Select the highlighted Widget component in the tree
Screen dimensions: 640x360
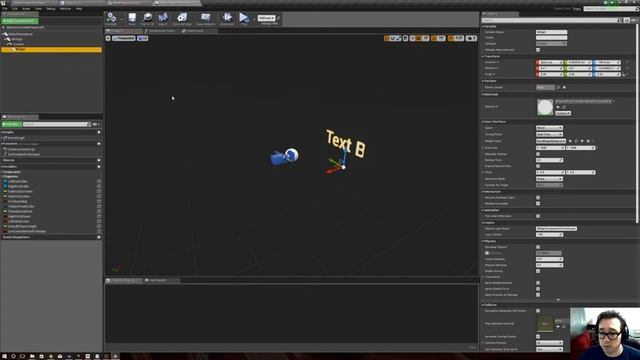pos(51,49)
